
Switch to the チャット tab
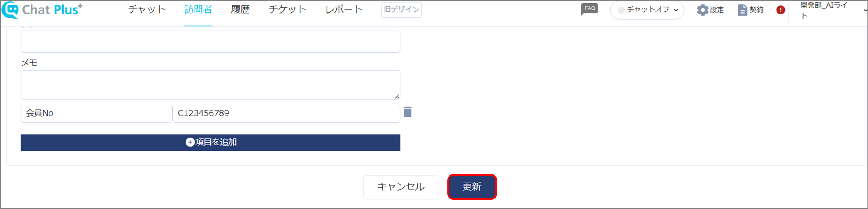(x=147, y=9)
